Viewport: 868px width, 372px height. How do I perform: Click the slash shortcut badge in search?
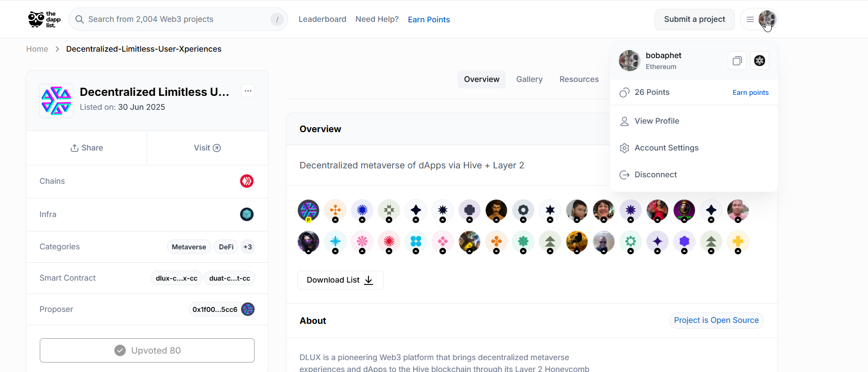coord(277,19)
